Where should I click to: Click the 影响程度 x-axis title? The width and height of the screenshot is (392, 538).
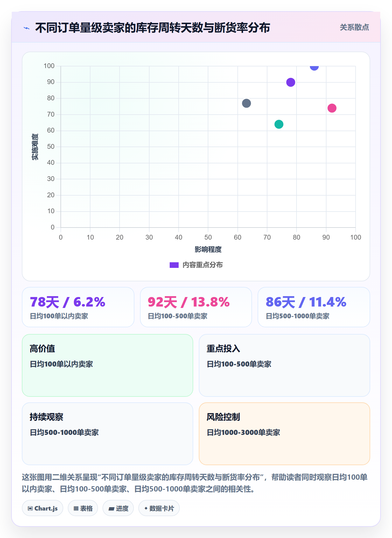pyautogui.click(x=208, y=249)
